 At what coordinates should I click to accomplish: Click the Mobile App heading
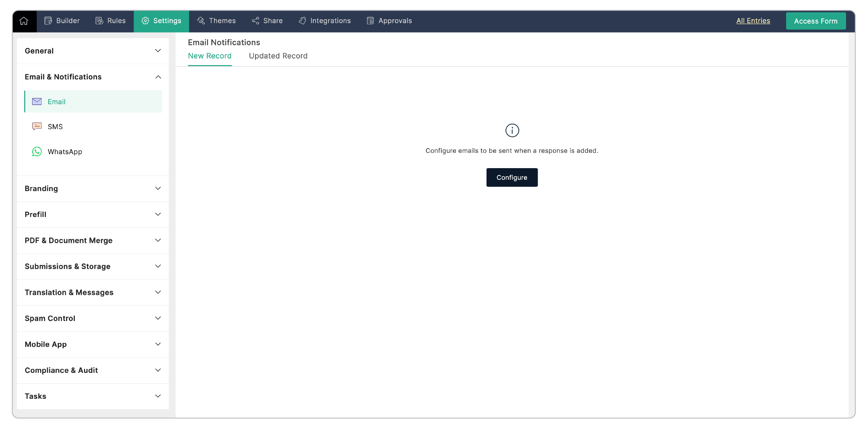(46, 344)
